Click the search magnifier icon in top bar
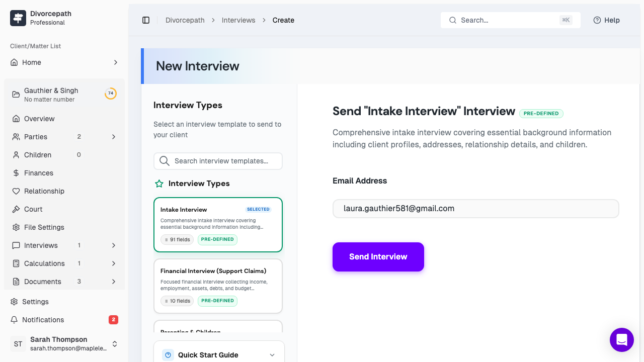The image size is (644, 362). pos(453,20)
